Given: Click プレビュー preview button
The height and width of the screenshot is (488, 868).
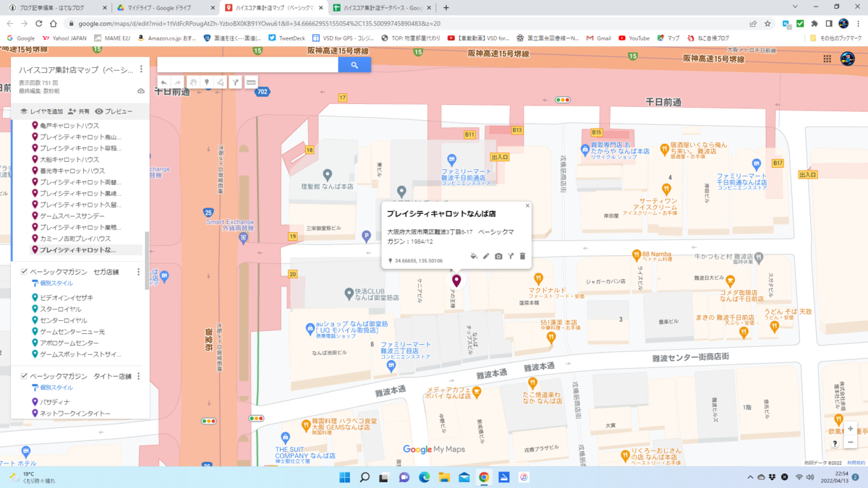Looking at the screenshot, I should point(114,111).
